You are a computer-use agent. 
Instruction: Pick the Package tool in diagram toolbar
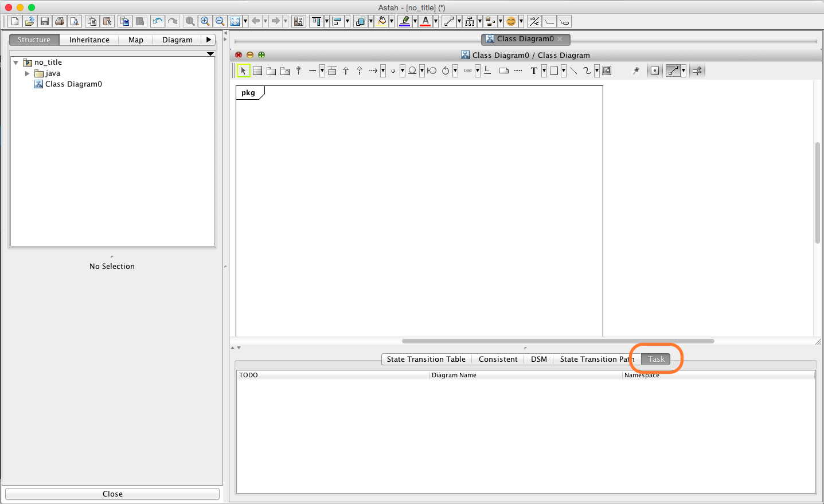[x=271, y=71]
